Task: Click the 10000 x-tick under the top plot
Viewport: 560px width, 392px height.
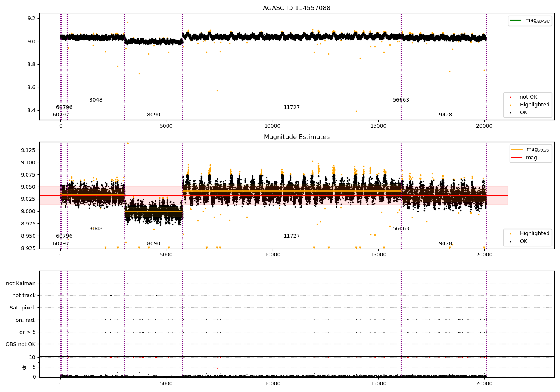Action: (273, 126)
